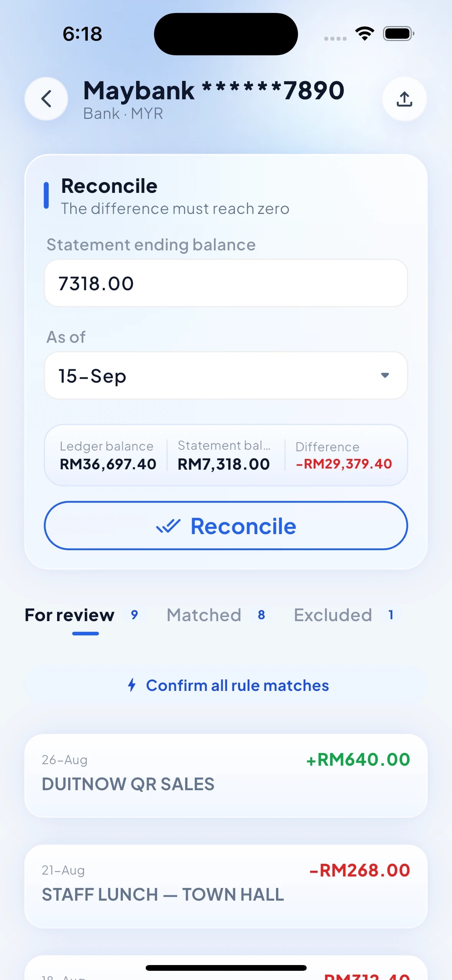Open the STAFF LUNCH — TOWN HALL transaction
This screenshot has width=452, height=980.
(x=226, y=886)
